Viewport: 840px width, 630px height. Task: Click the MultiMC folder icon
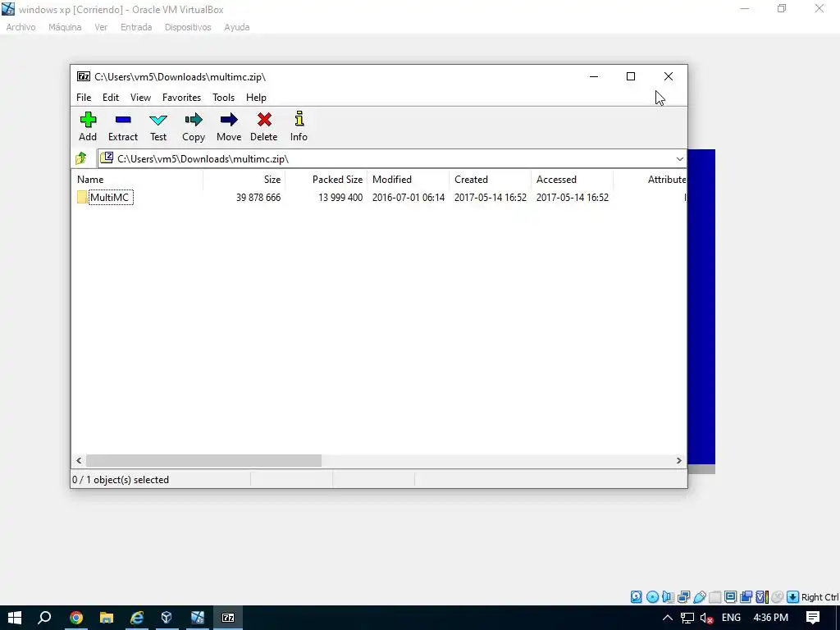(x=82, y=197)
